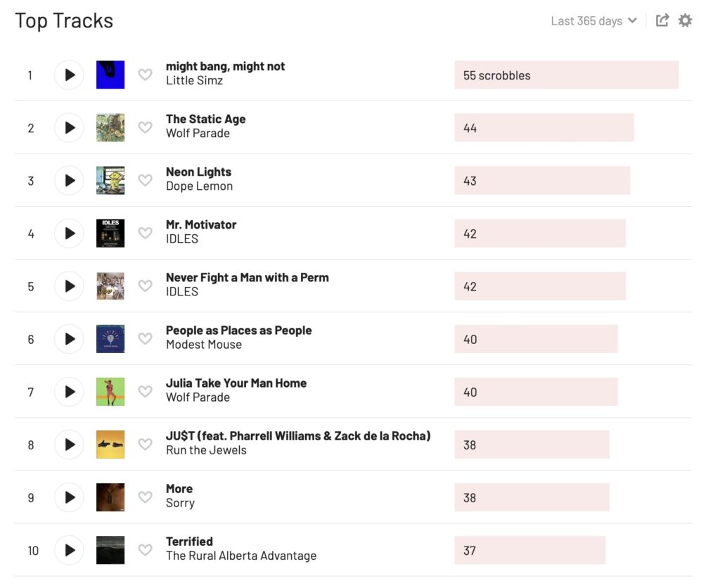Screen dimensions: 720x588
Task: Click the 55 scrobbles bar
Action: [567, 75]
